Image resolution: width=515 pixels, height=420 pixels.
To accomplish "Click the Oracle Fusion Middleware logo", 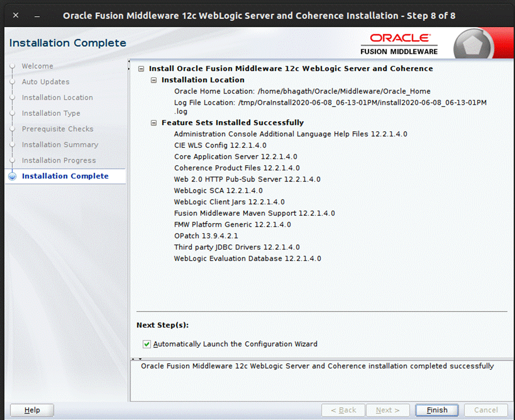I will [x=399, y=44].
